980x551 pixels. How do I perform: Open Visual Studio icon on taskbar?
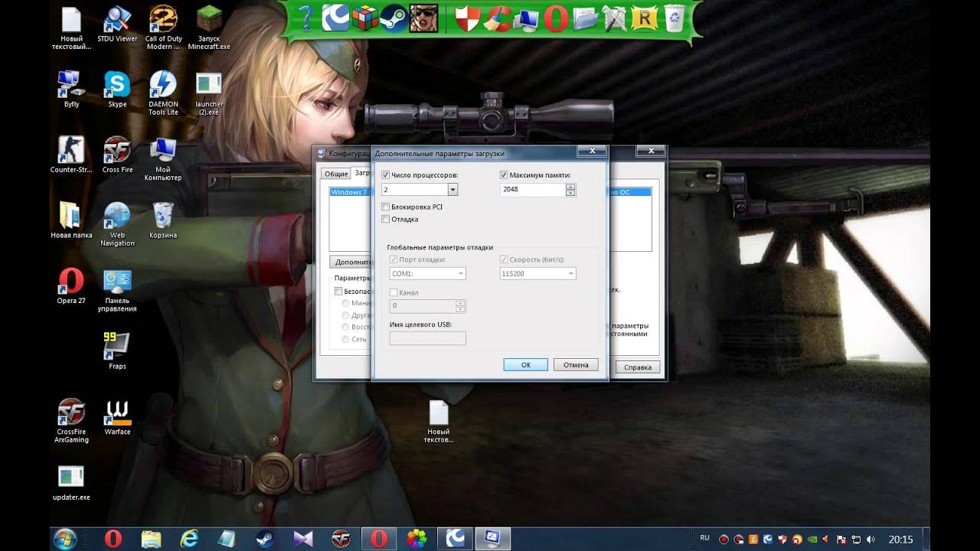pos(303,539)
